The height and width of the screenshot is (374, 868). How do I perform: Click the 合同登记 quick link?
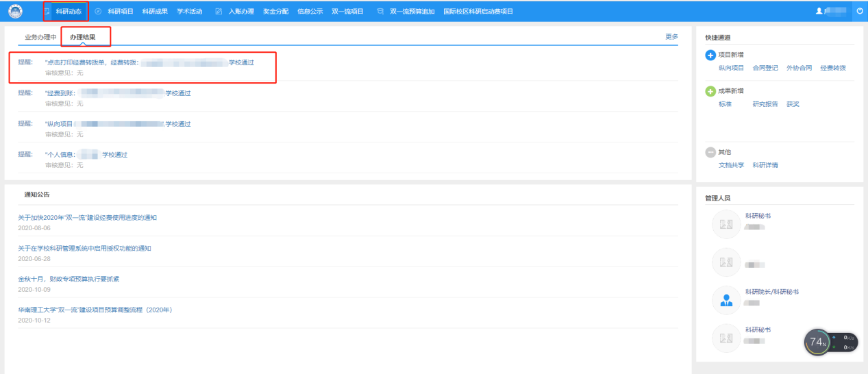tap(765, 68)
